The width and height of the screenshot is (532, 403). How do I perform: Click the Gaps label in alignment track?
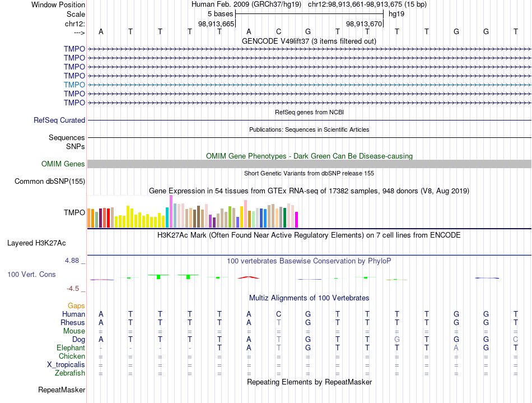(x=76, y=306)
